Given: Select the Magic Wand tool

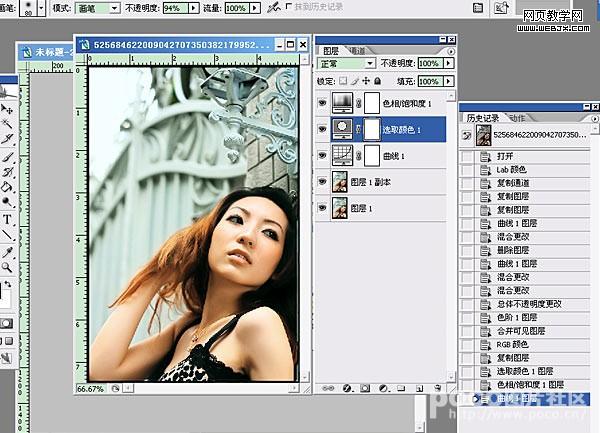Looking at the screenshot, I should (x=7, y=123).
